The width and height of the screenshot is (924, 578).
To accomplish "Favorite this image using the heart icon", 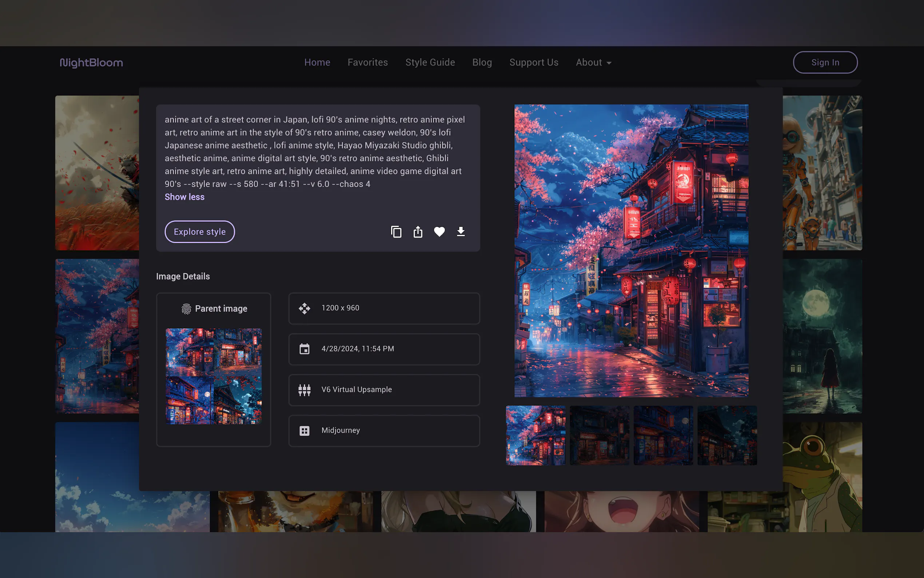I will [x=440, y=231].
